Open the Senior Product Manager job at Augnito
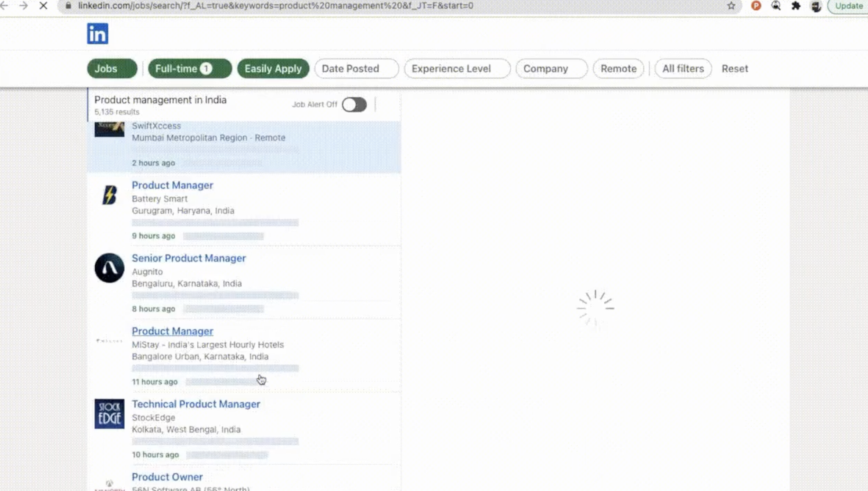Image resolution: width=868 pixels, height=491 pixels. pyautogui.click(x=189, y=258)
